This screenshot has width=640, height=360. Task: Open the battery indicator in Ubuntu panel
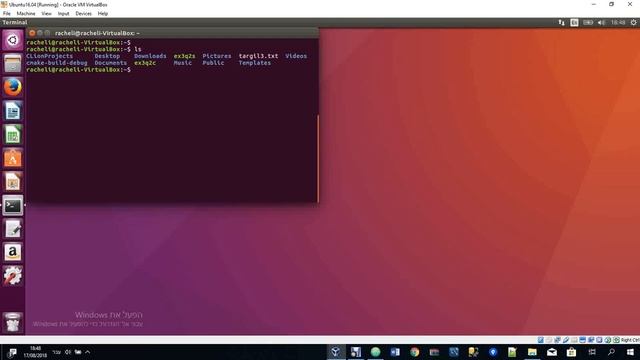coord(588,22)
